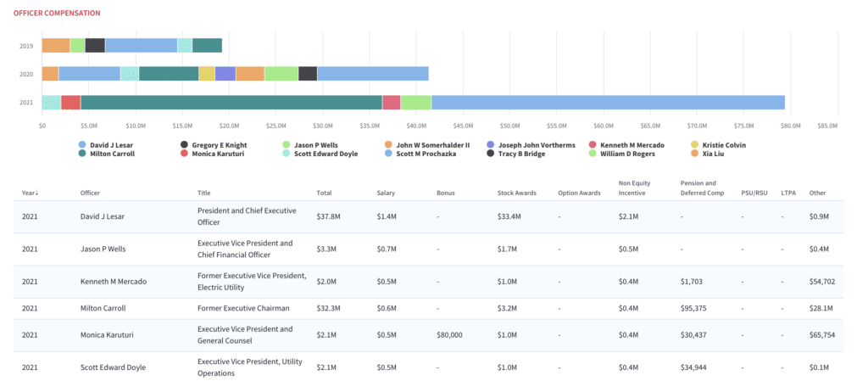This screenshot has width=868, height=381.
Task: Click the Salary column header
Action: pos(386,193)
